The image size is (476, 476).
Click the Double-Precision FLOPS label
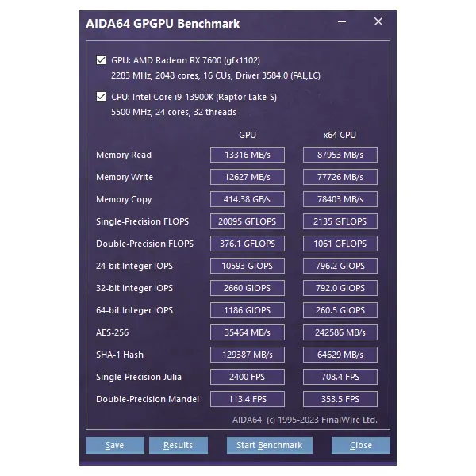click(144, 244)
